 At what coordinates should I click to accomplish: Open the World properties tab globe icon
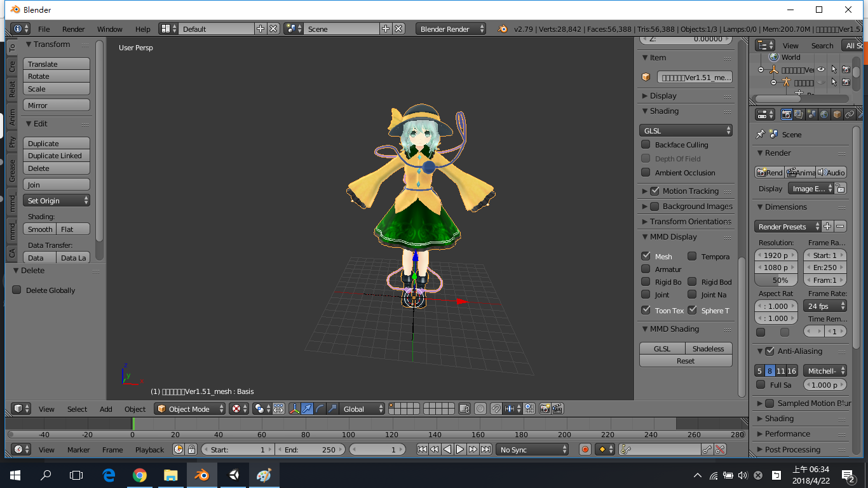click(824, 114)
